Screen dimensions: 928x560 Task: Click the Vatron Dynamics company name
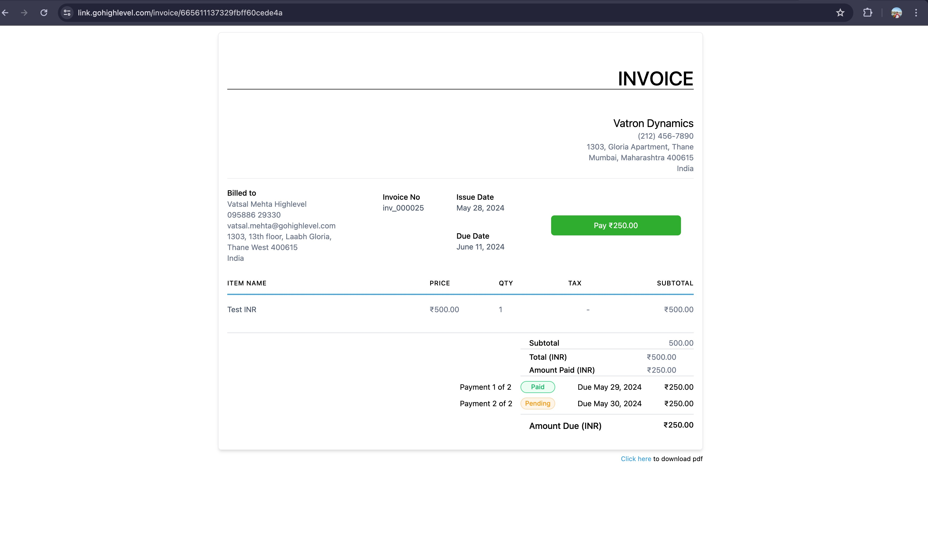[x=653, y=124]
